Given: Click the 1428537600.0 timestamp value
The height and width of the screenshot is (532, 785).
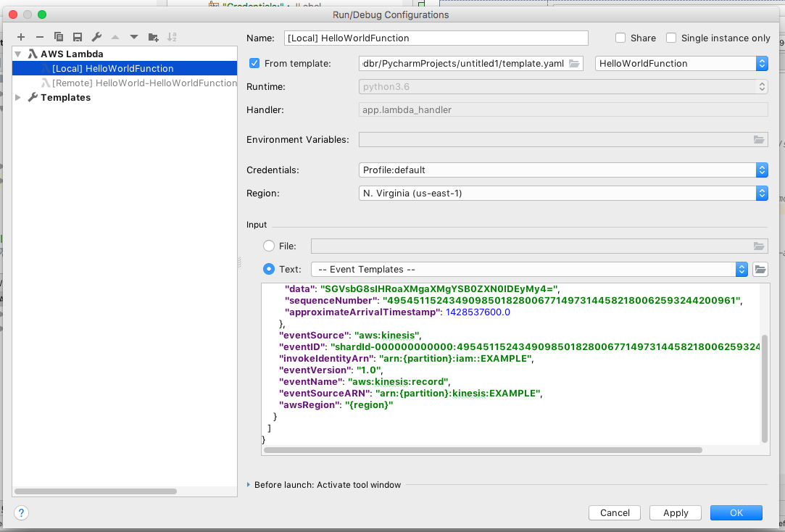Looking at the screenshot, I should (x=478, y=312).
